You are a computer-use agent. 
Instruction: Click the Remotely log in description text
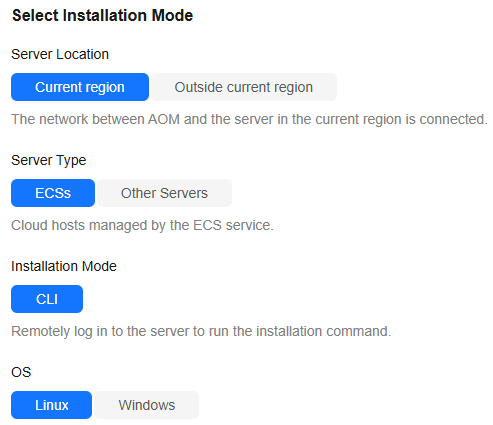pyautogui.click(x=201, y=331)
